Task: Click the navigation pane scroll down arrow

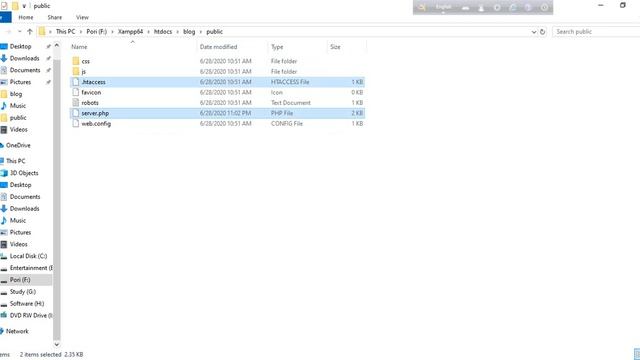Action: click(x=57, y=344)
